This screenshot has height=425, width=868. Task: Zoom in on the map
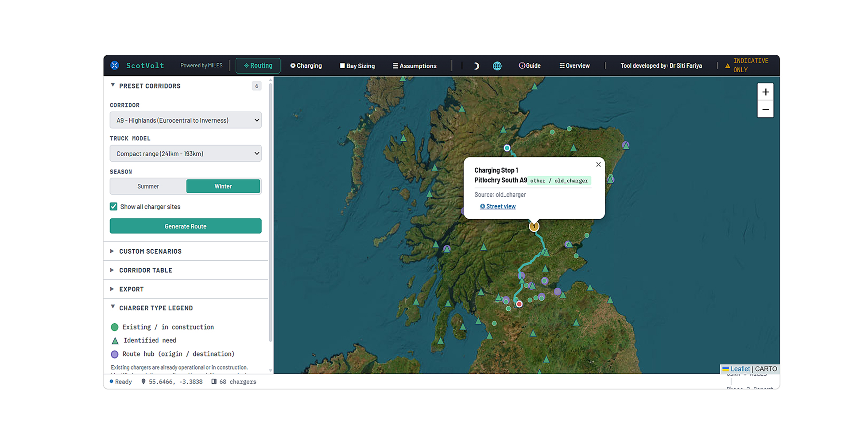pyautogui.click(x=765, y=92)
